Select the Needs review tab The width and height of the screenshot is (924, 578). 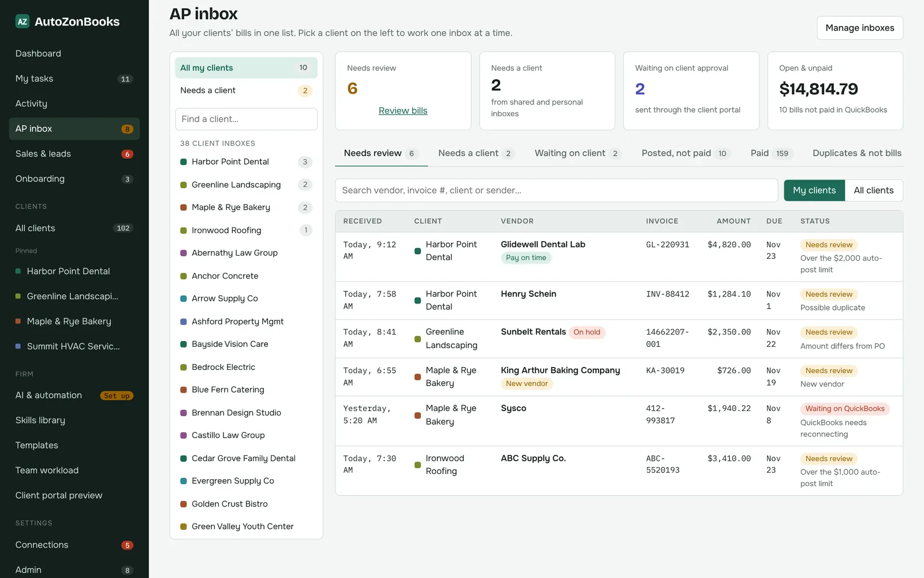tap(381, 153)
